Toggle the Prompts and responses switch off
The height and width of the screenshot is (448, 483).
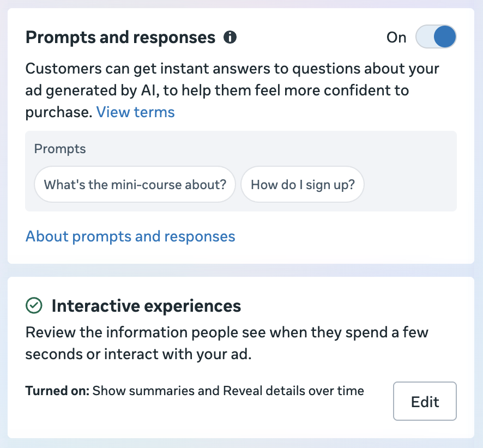coord(436,37)
